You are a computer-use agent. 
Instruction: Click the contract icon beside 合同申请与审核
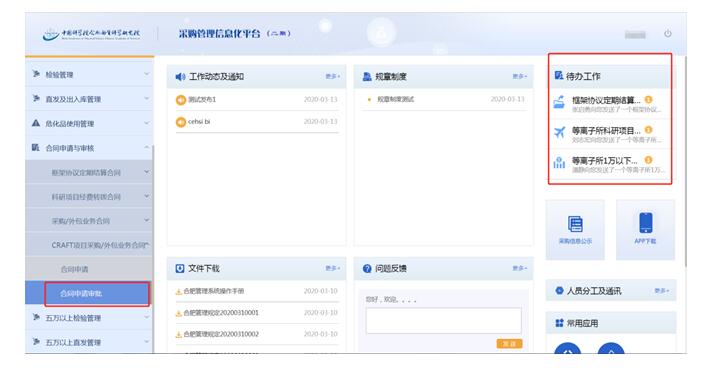point(36,147)
